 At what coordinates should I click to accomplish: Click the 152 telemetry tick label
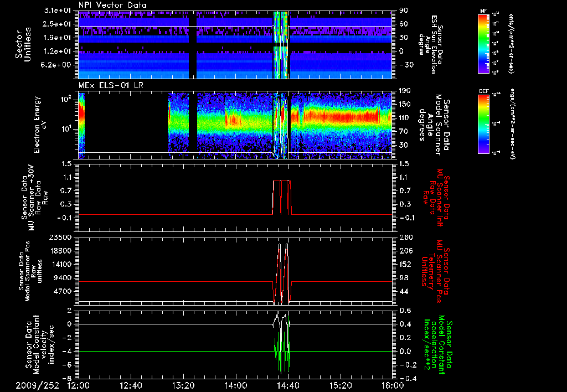click(x=406, y=264)
